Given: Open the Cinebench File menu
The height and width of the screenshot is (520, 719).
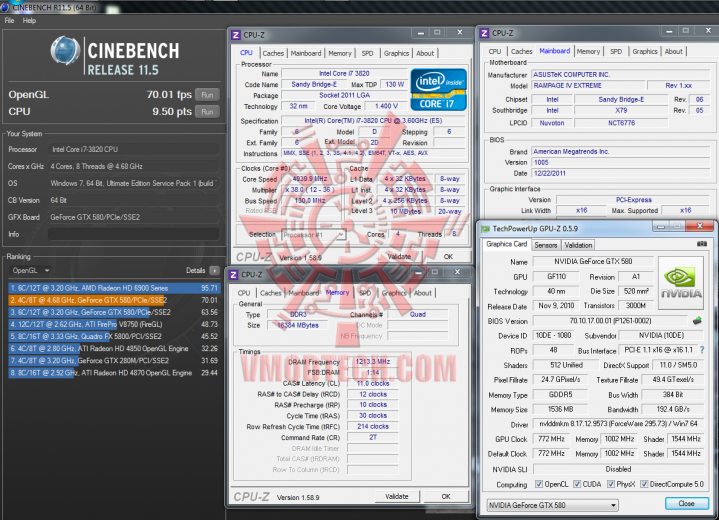Looking at the screenshot, I should [x=9, y=21].
